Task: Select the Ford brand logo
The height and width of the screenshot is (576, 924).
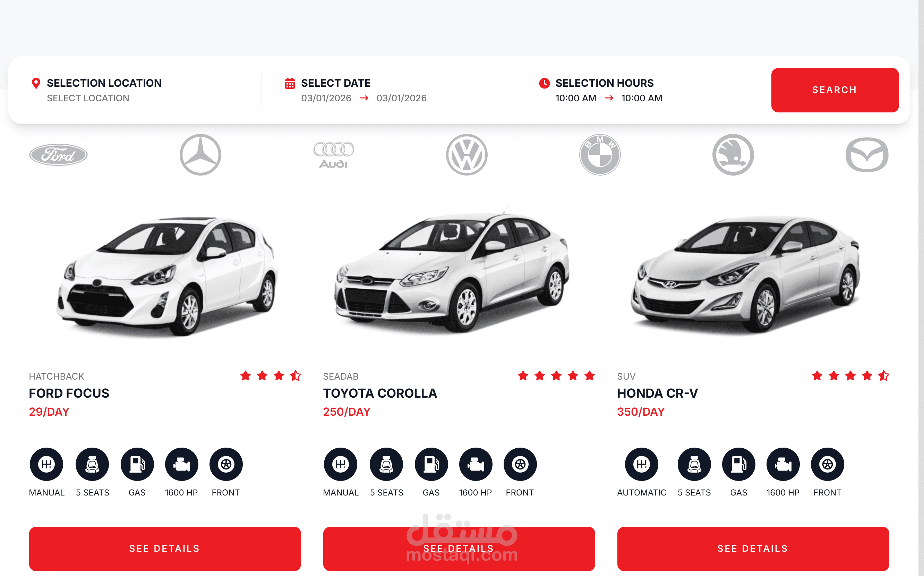Action: (58, 155)
